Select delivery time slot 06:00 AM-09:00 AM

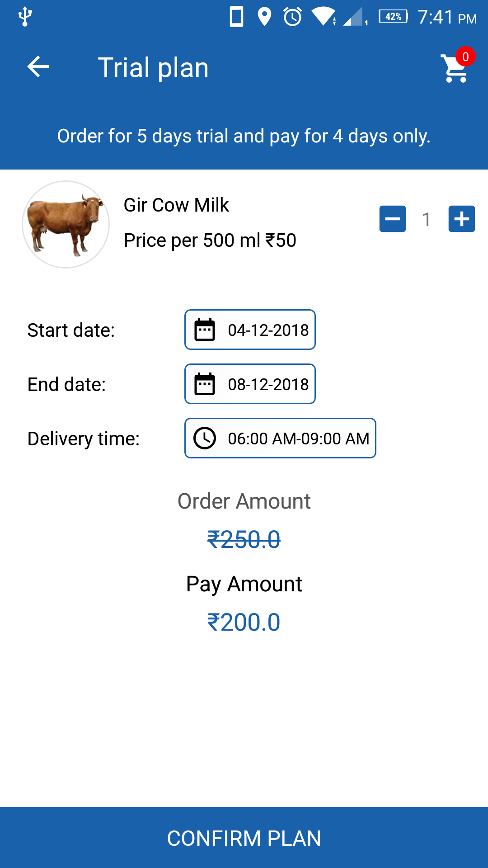tap(298, 439)
